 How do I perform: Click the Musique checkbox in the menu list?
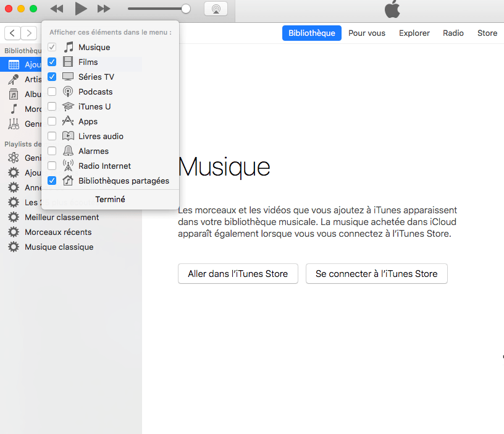coord(52,47)
